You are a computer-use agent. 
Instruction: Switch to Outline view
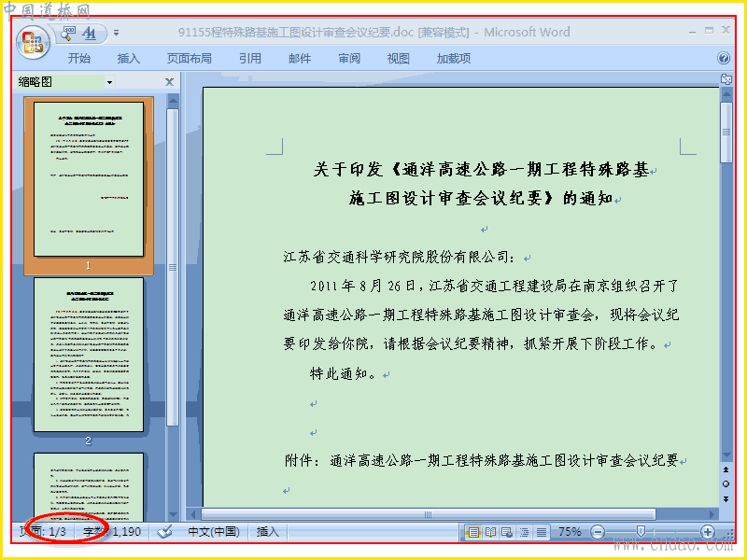524,532
